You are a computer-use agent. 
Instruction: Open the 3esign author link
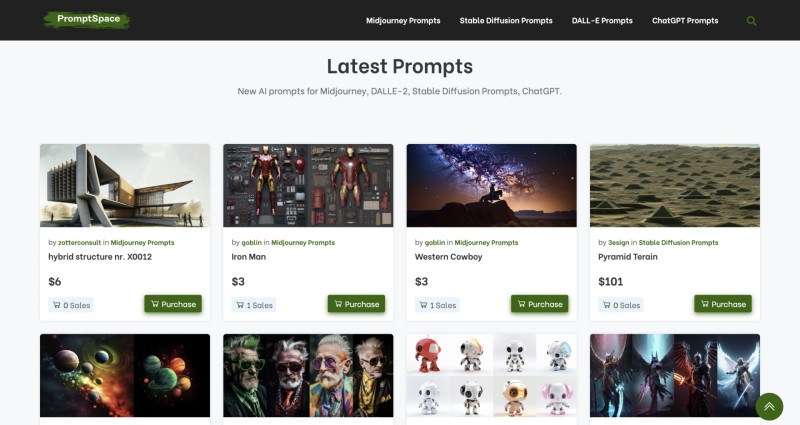click(x=618, y=243)
